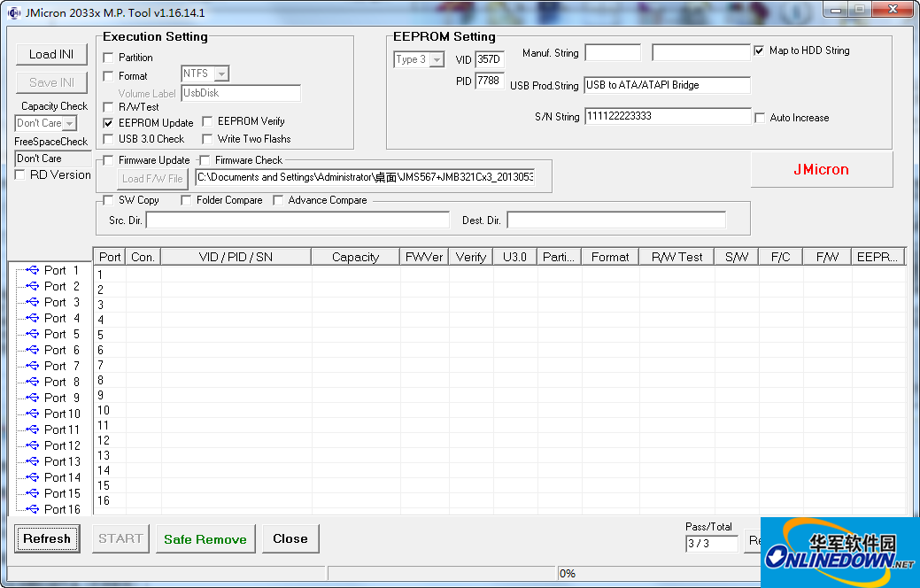Click the USB icon for Port 8
Viewport: 920px width, 588px height.
click(32, 382)
